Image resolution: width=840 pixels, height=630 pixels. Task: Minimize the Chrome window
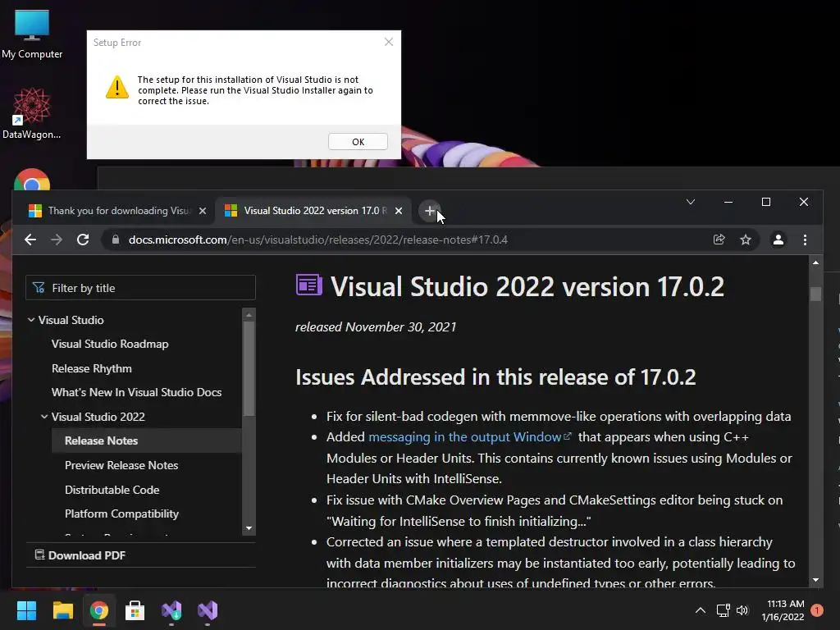point(728,202)
